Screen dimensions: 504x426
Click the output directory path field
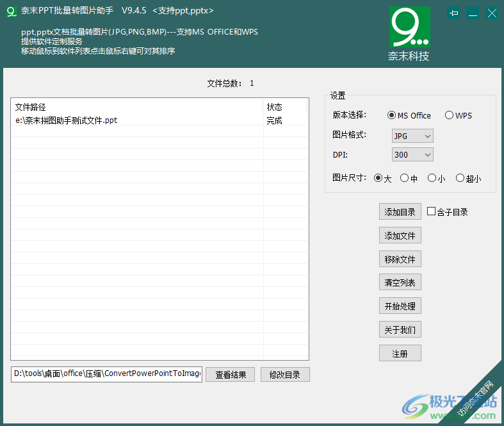[x=106, y=374]
